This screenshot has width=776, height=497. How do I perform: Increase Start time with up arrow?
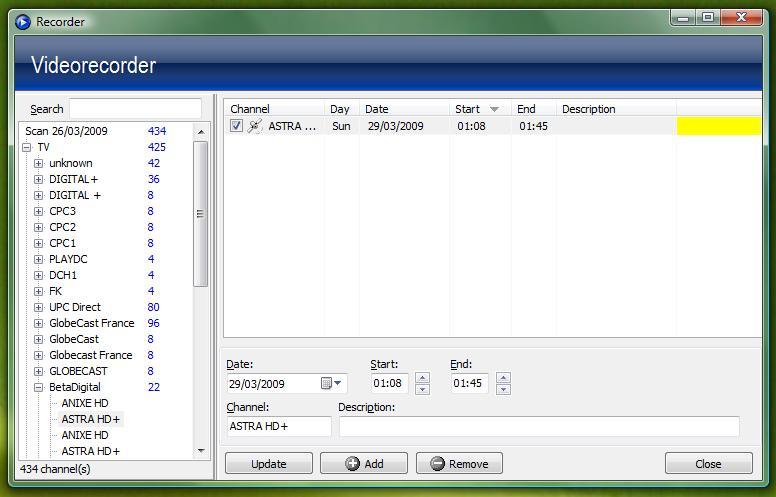coord(422,378)
